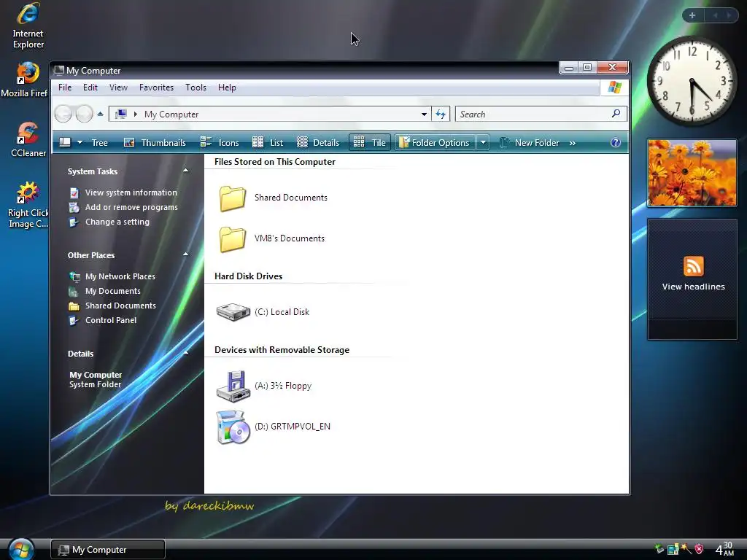Collapse the System Tasks section
The width and height of the screenshot is (747, 560).
pos(185,171)
